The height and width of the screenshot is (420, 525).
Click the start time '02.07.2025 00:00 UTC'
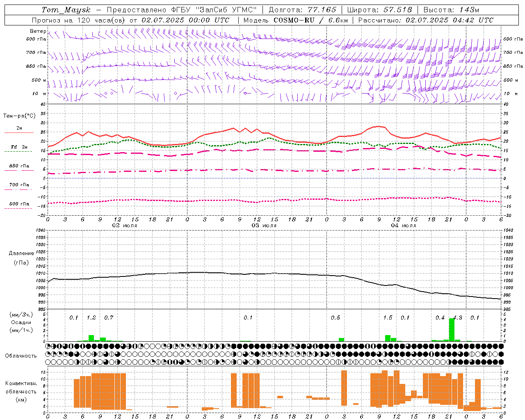point(185,20)
